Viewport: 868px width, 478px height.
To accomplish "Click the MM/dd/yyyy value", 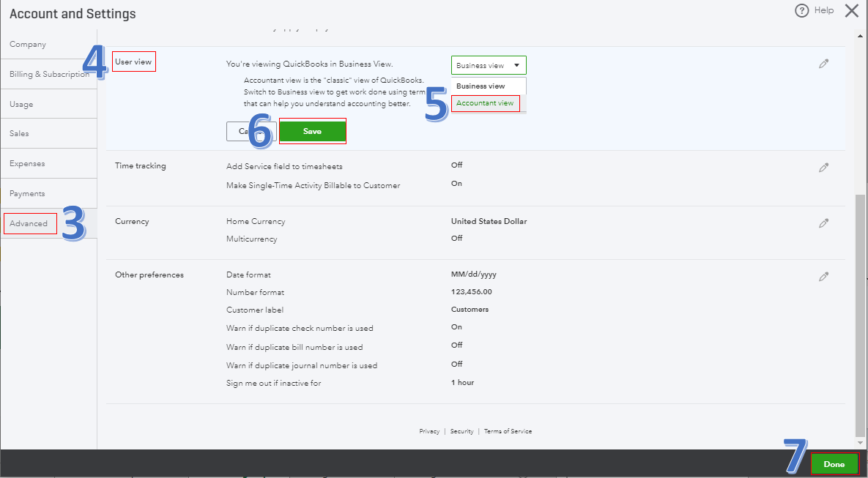I will (x=474, y=275).
